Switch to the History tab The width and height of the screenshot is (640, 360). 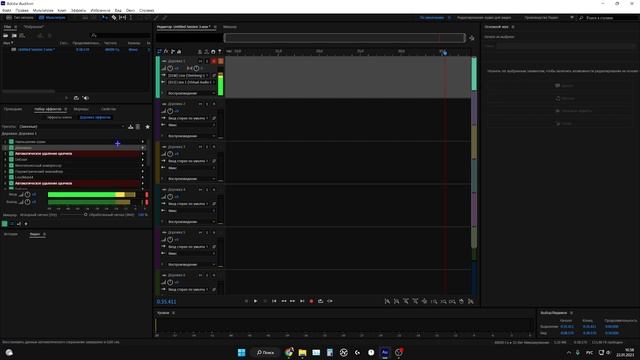11,234
